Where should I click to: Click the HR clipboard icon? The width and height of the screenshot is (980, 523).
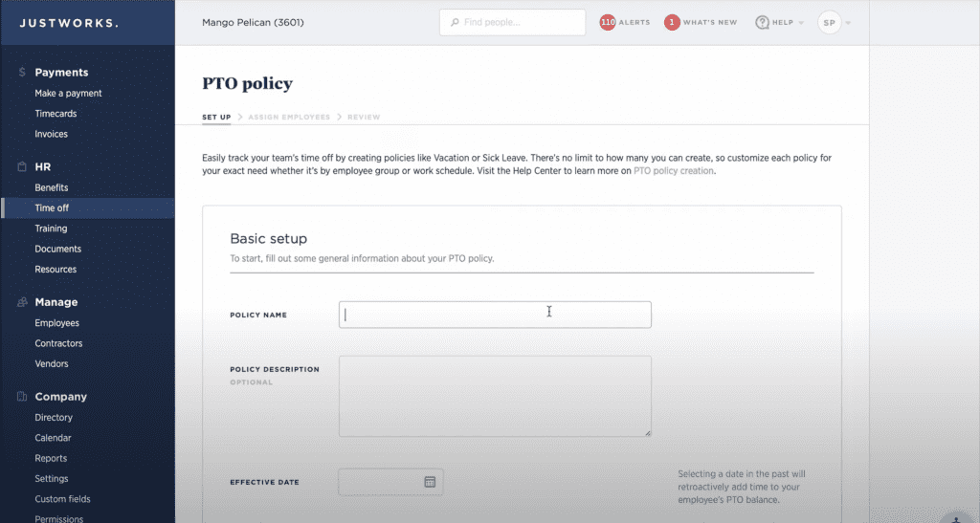(22, 166)
